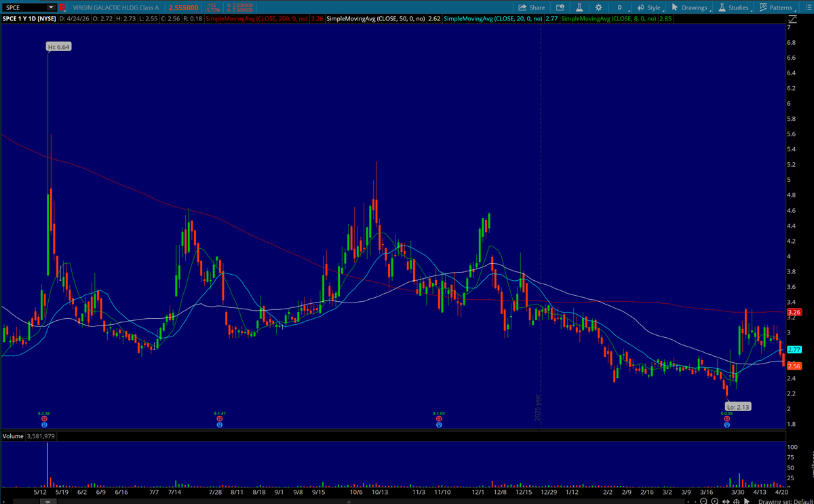Click the 2.56 last price tag

point(794,366)
